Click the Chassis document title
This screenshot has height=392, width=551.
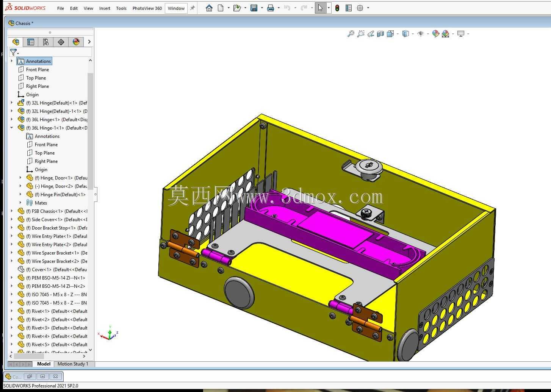24,23
